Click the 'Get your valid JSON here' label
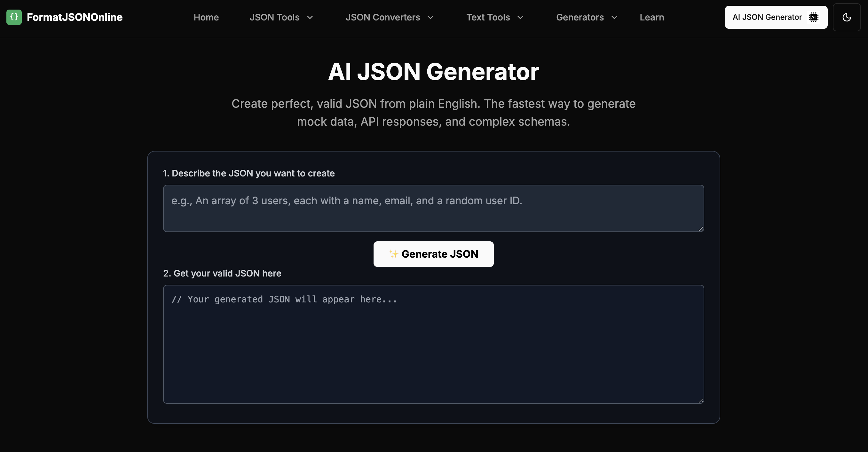Image resolution: width=868 pixels, height=452 pixels. coord(222,273)
